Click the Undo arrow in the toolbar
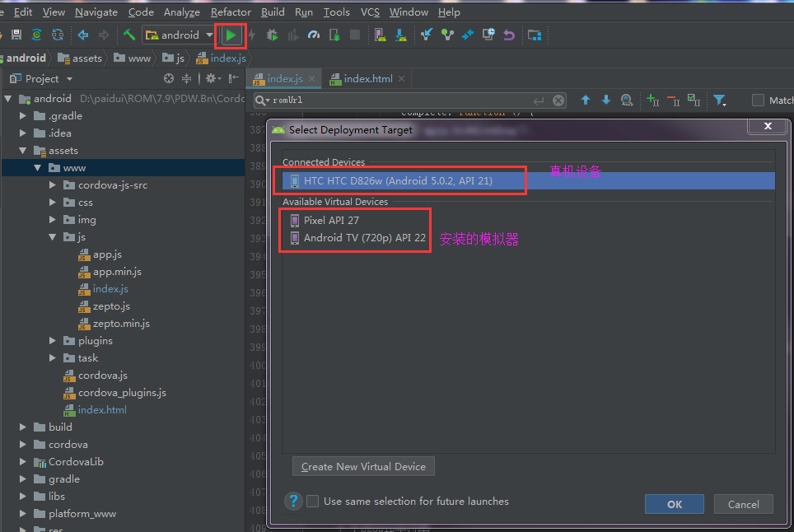794x532 pixels. 509,35
